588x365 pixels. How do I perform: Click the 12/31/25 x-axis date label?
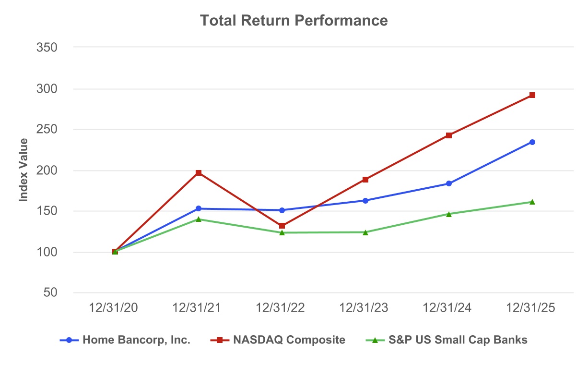[x=532, y=308]
